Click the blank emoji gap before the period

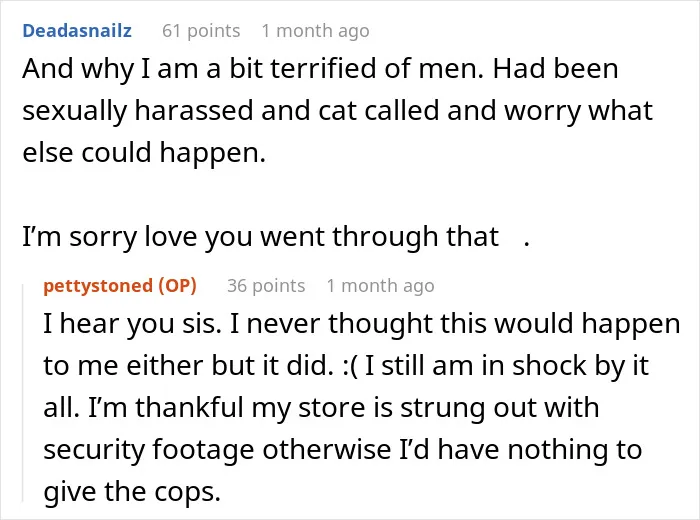click(512, 237)
